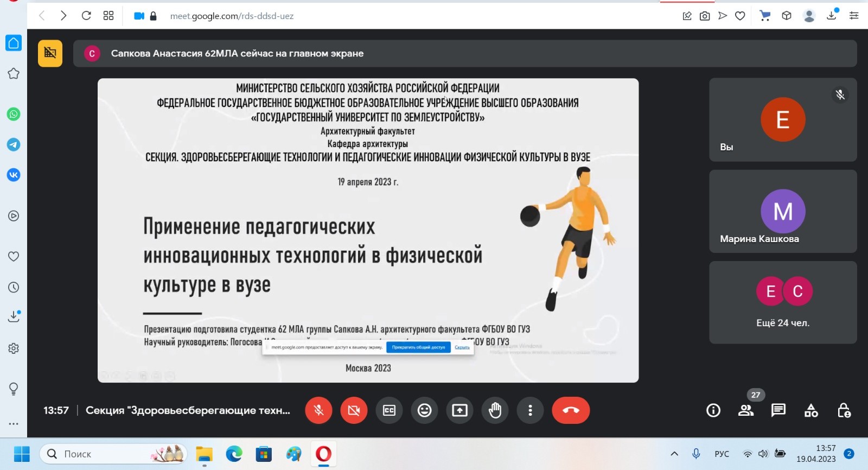
Task: Open sidebar heart pinboards icon
Action: [x=14, y=256]
